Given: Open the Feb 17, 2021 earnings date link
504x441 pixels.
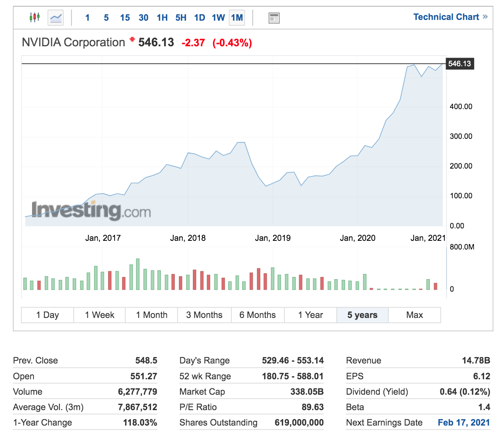Looking at the screenshot, I should pos(464,423).
